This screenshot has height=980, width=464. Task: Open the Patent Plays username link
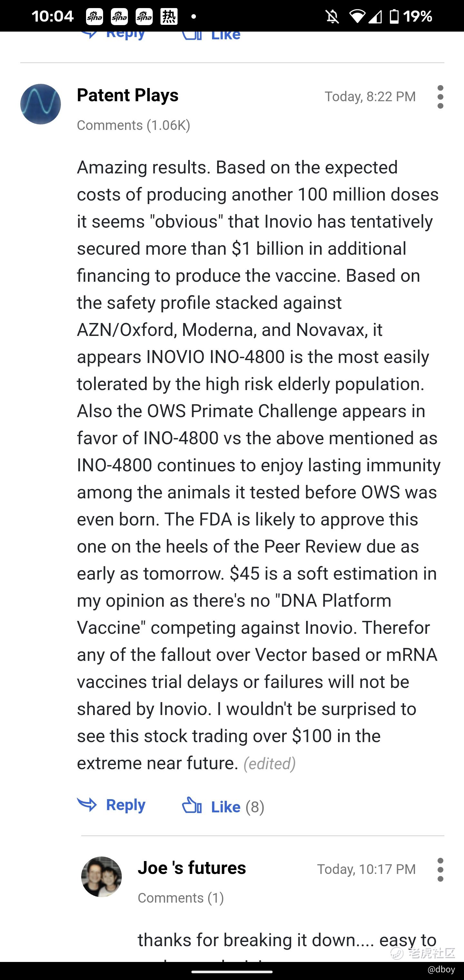pos(127,95)
